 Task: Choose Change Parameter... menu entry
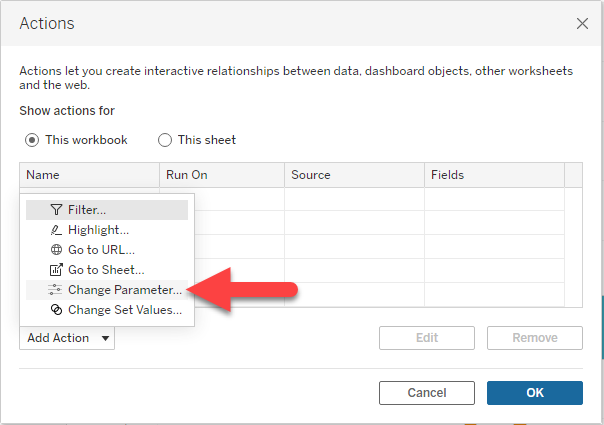tap(125, 290)
